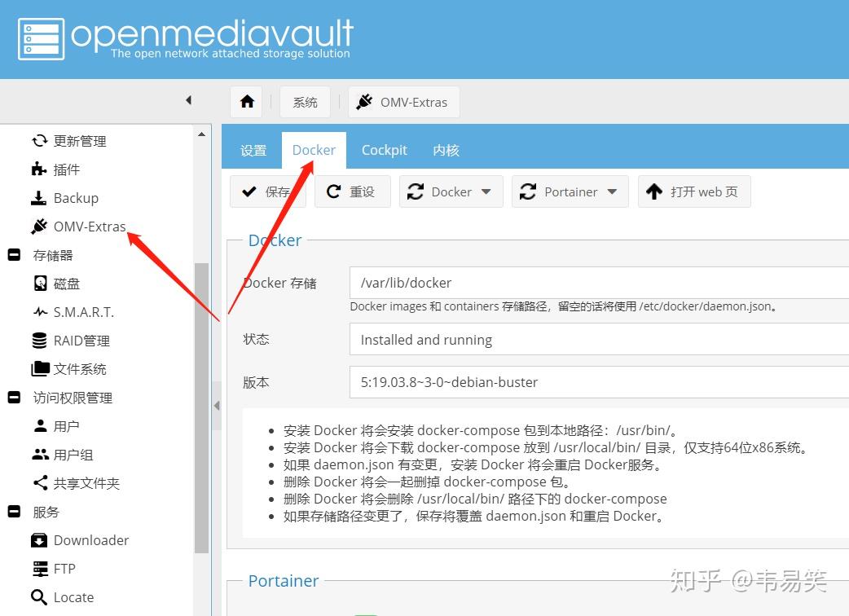Collapse the 服务 section in sidebar

[x=13, y=511]
